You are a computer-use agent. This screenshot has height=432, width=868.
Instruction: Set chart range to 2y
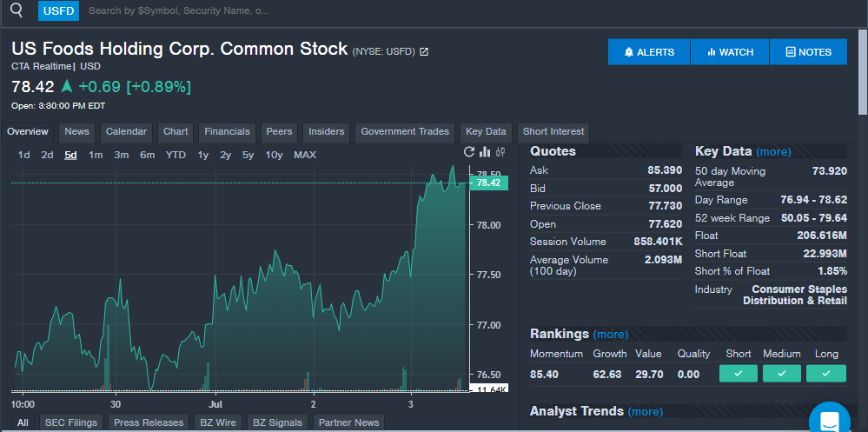point(225,155)
